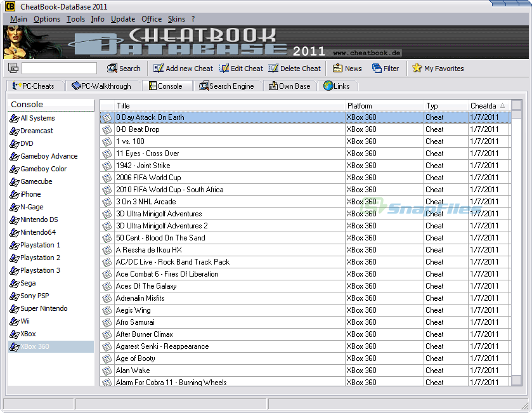532x413 pixels.
Task: Click the document icon beside Aegis Wing
Action: [107, 310]
